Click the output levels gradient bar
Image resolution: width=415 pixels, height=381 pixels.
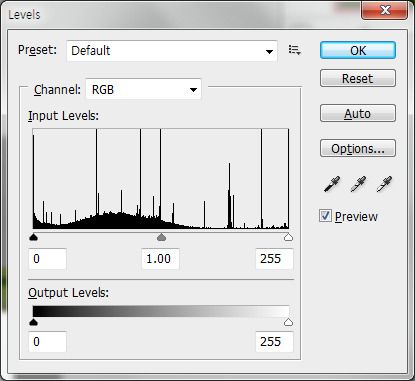click(161, 311)
